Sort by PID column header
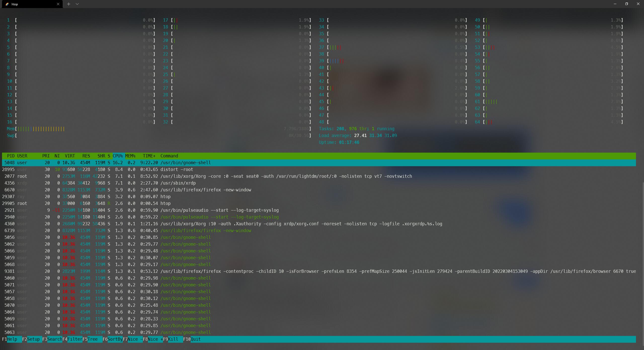 (11, 156)
